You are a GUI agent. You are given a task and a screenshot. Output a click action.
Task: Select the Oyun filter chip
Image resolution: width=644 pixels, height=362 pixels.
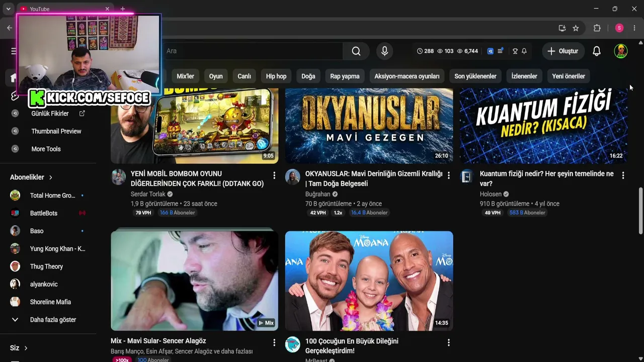coord(216,76)
